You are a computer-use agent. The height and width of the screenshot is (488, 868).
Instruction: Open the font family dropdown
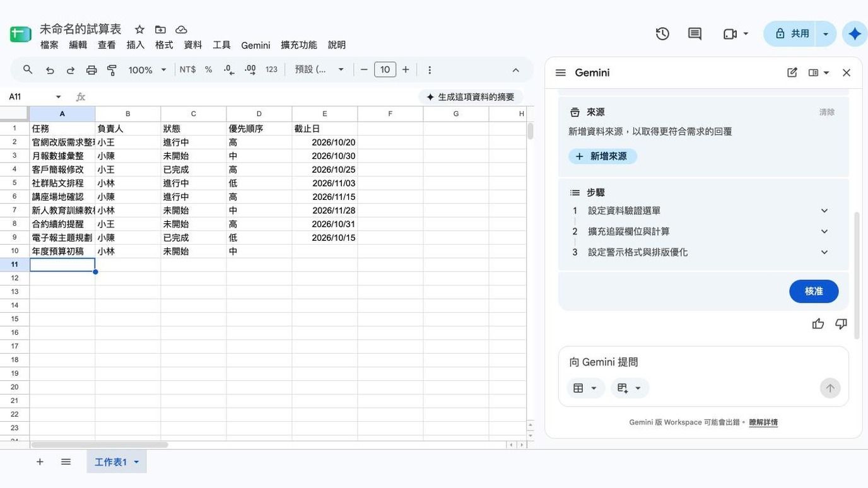pos(320,69)
